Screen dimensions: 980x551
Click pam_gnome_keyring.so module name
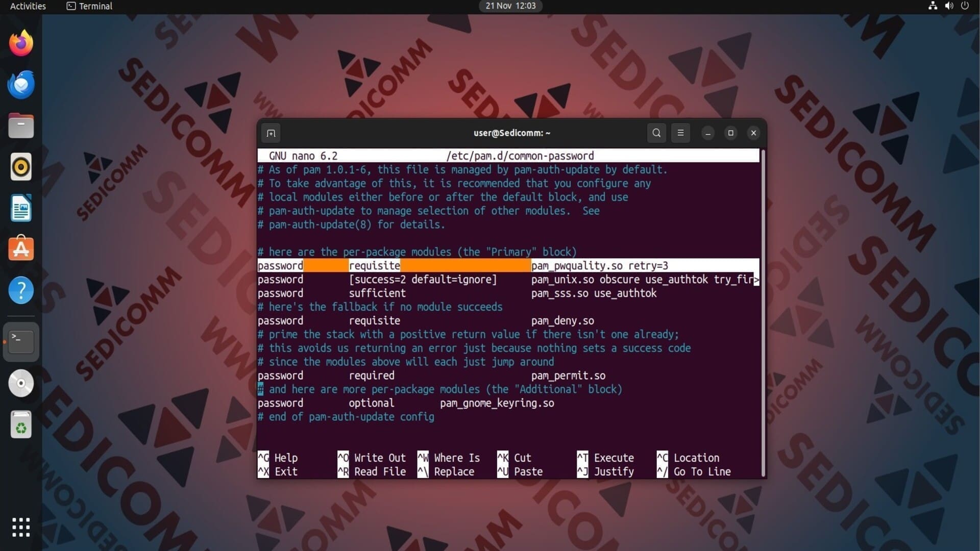[497, 403]
